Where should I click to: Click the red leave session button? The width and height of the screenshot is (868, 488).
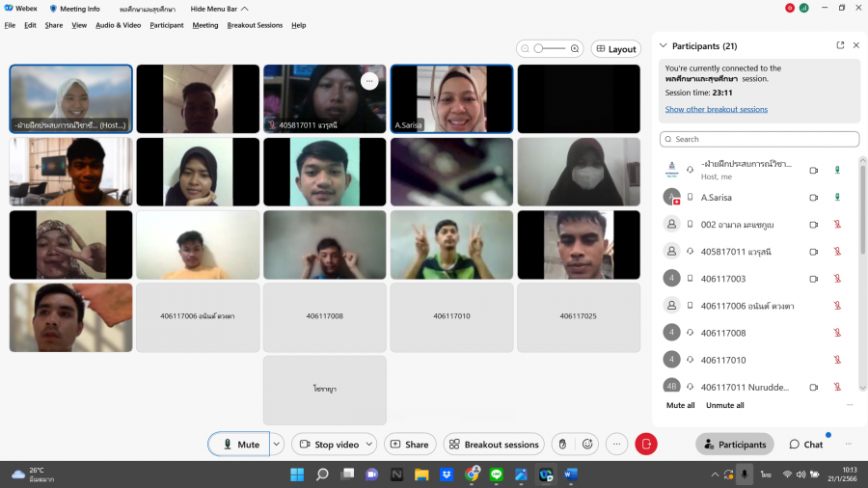click(x=646, y=445)
